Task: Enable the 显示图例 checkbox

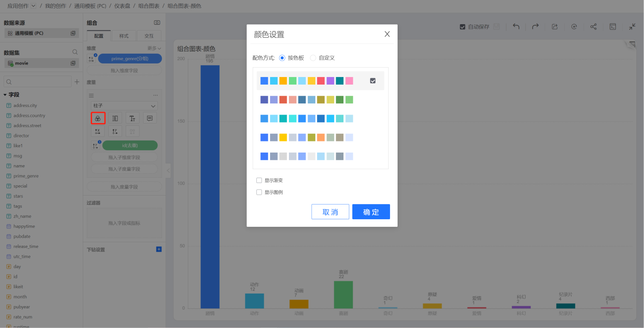Action: pyautogui.click(x=259, y=192)
